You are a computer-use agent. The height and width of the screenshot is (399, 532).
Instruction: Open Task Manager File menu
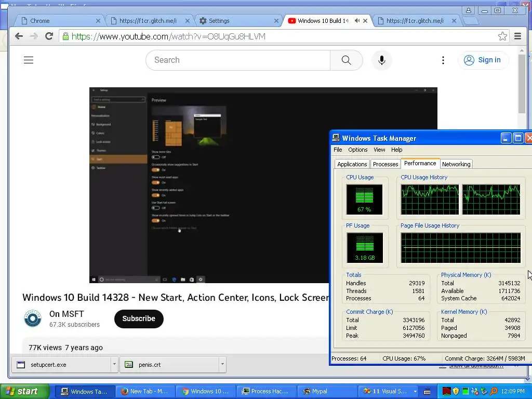[338, 150]
